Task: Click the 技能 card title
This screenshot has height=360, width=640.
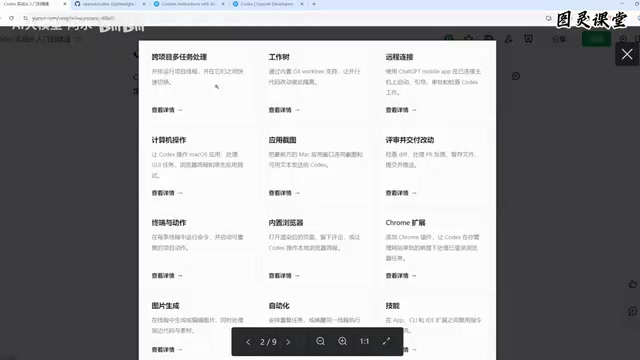Action: [392, 306]
